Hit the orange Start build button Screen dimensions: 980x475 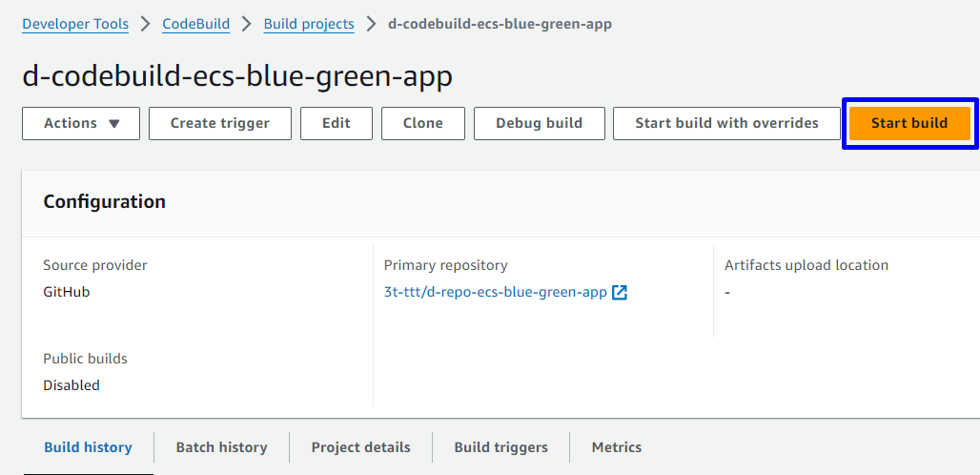(x=909, y=123)
